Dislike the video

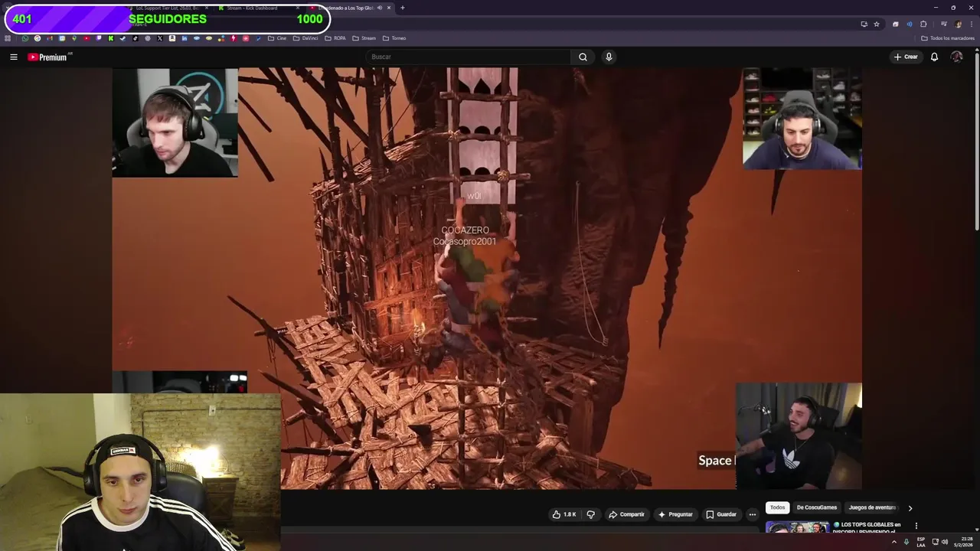click(590, 514)
